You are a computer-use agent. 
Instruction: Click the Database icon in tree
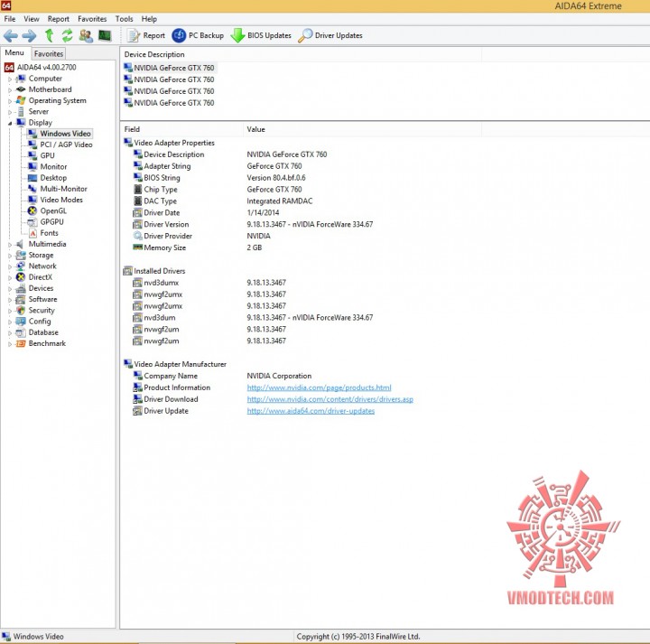tap(20, 332)
